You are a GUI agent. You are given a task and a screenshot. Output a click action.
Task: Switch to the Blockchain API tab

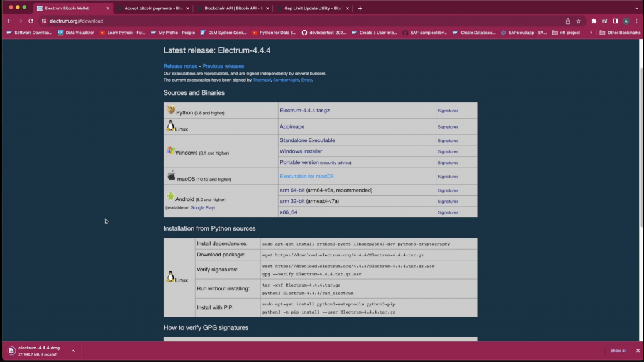tap(233, 8)
